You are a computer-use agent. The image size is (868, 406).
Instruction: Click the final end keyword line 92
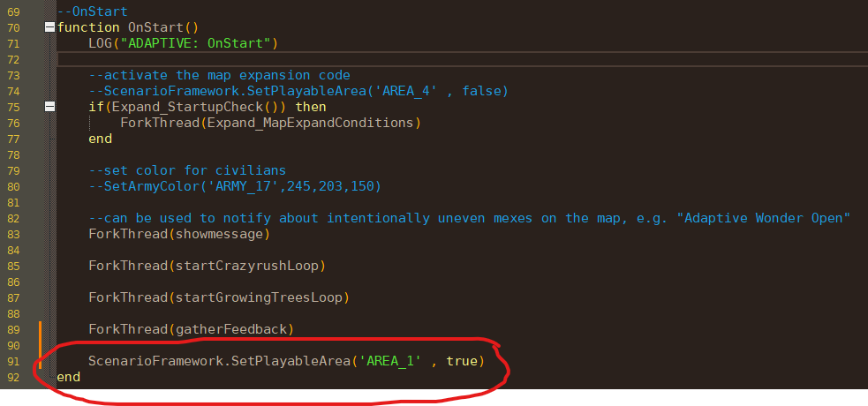point(69,377)
